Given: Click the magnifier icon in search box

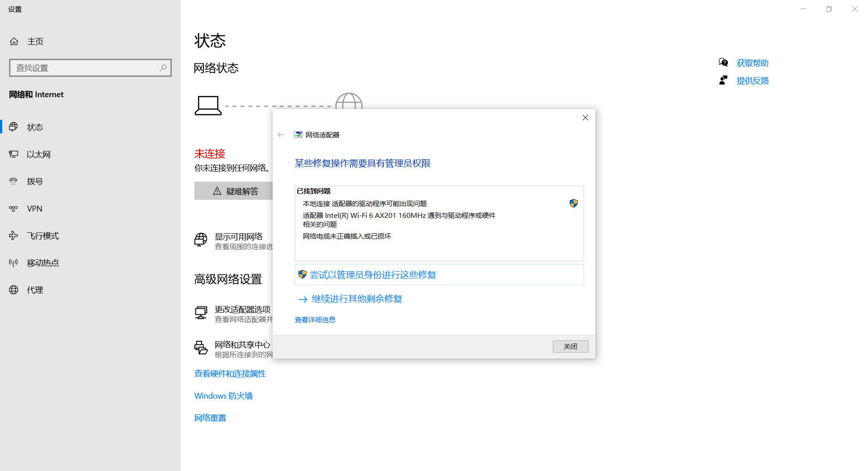Looking at the screenshot, I should click(x=163, y=68).
